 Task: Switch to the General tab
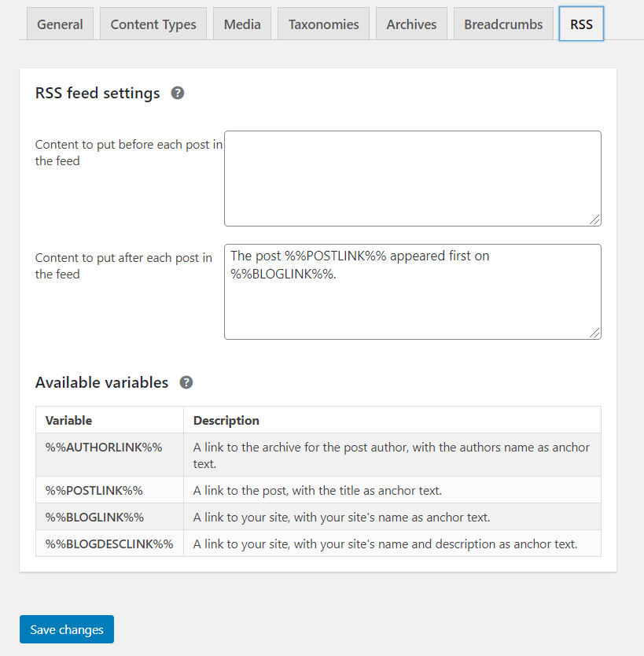click(x=60, y=24)
